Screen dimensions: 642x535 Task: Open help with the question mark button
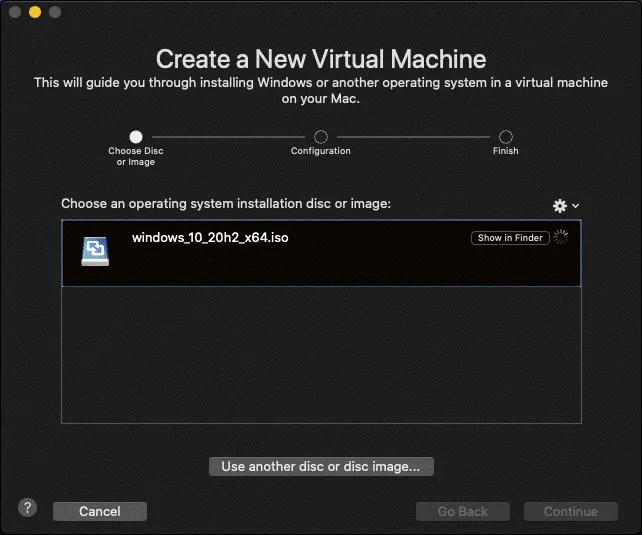[x=27, y=508]
